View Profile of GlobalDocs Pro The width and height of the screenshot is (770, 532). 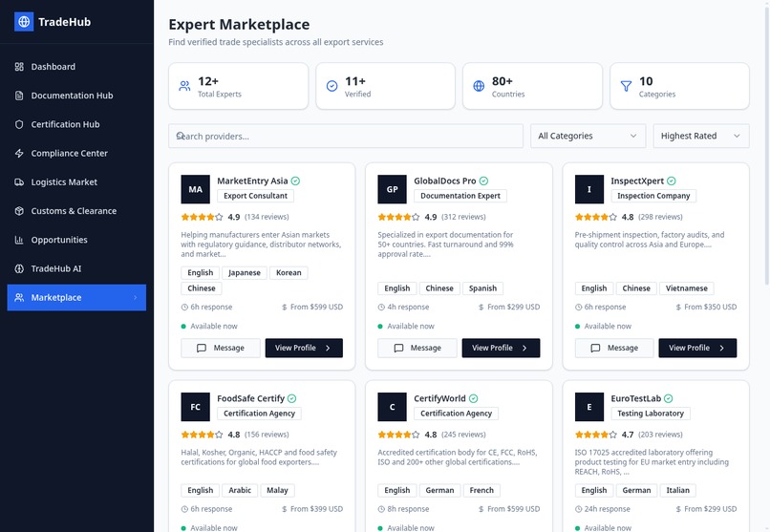coord(501,348)
